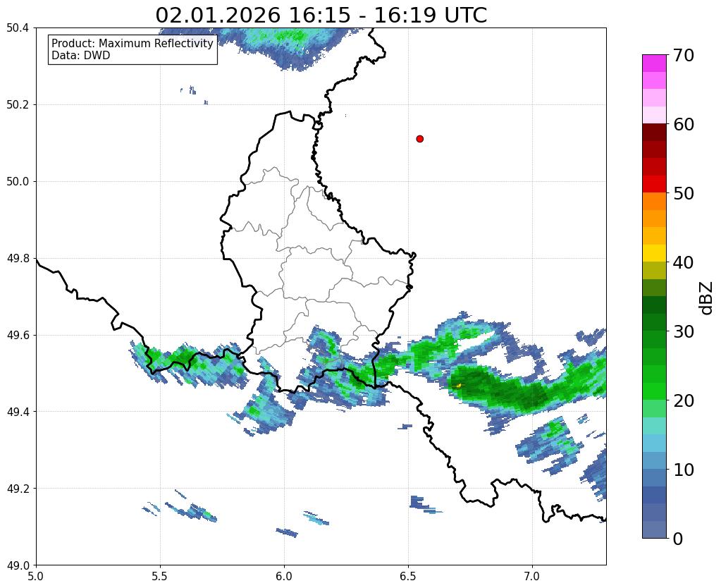The height and width of the screenshot is (588, 721).
Task: Click the 49.0 latitude axis label
Action: (x=18, y=565)
